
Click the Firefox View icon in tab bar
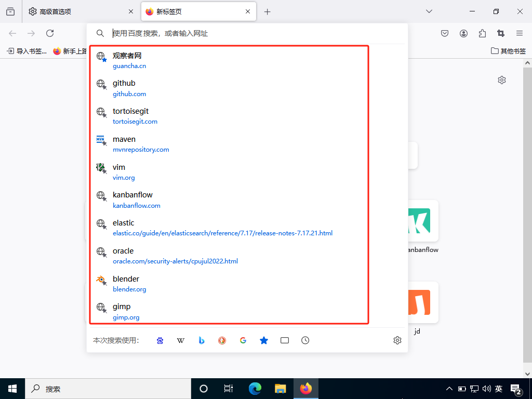tap(10, 11)
